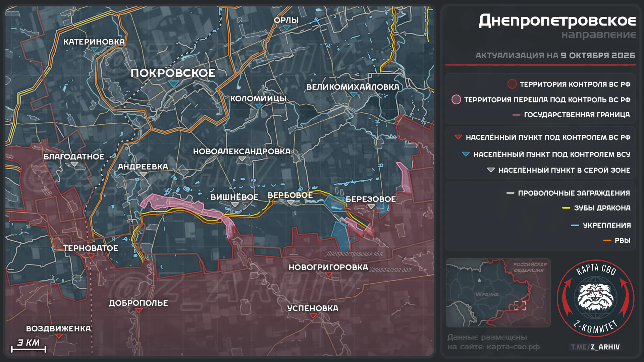Click the Воздвиженка red marker triangle
644x362 pixels.
(x=59, y=336)
